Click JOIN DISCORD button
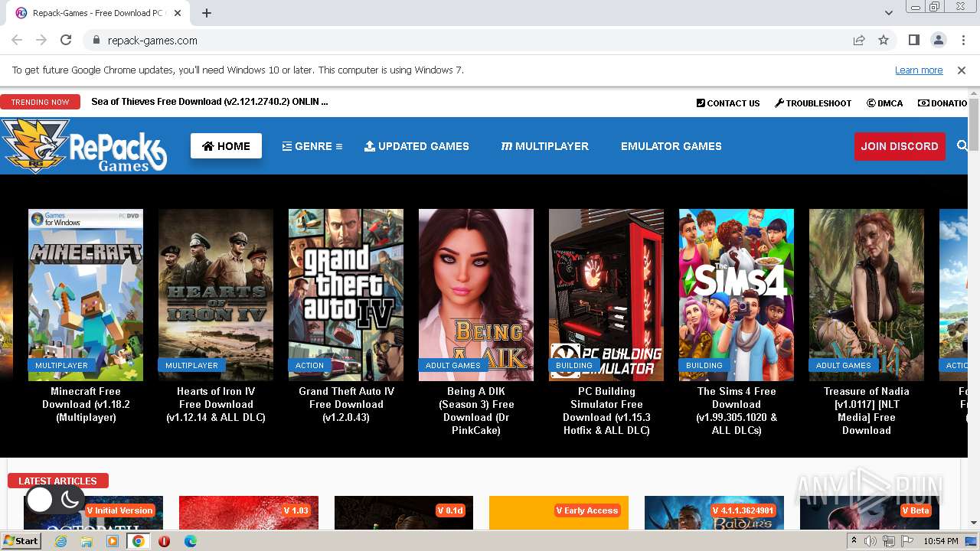The width and height of the screenshot is (980, 551). pos(900,146)
